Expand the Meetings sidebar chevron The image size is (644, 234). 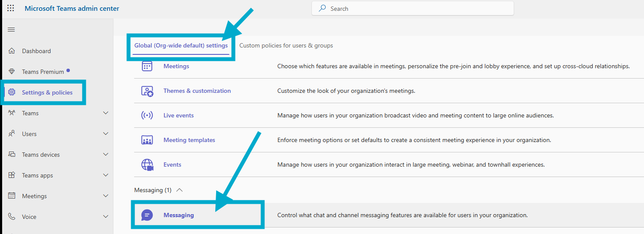(x=106, y=196)
